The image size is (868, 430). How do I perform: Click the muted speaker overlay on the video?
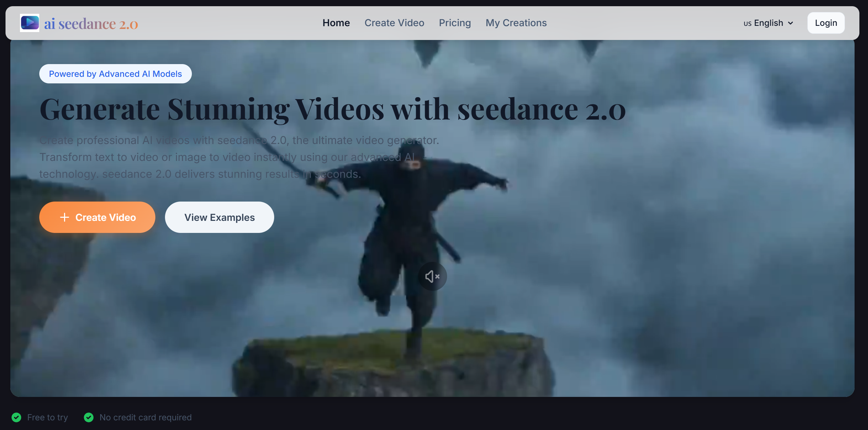point(433,276)
